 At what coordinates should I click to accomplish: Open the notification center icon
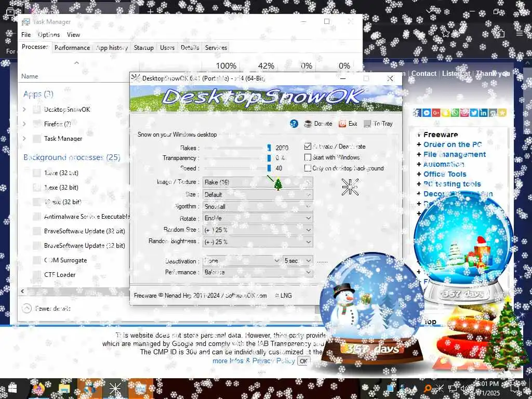coord(515,389)
